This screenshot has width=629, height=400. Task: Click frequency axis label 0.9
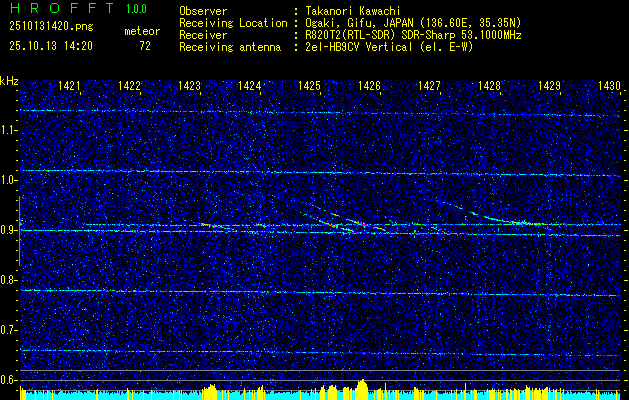[7, 230]
